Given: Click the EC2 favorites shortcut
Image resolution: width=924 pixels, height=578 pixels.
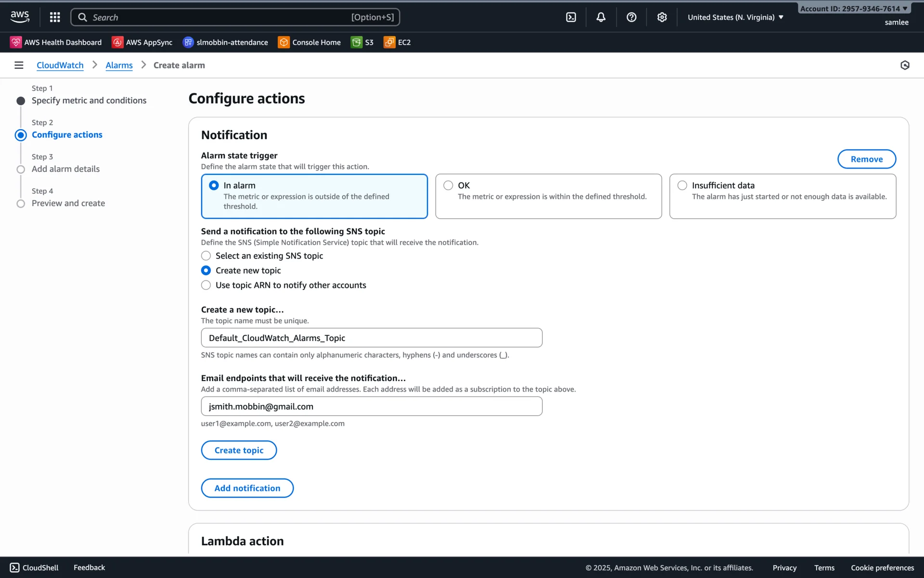Looking at the screenshot, I should 397,42.
